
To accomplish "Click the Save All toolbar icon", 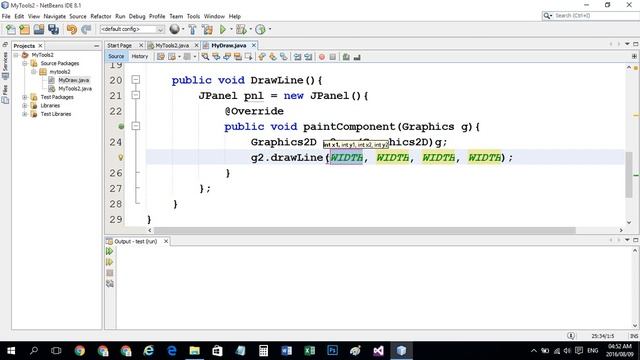I will click(x=53, y=29).
